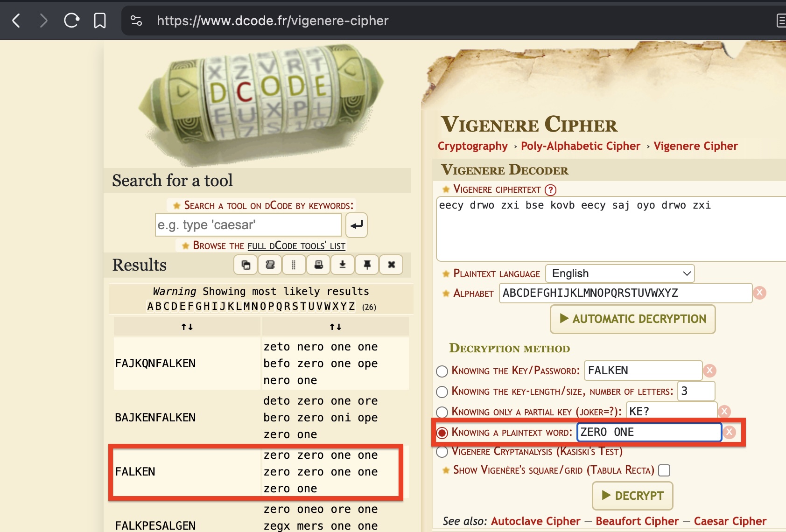786x532 pixels.
Task: Click the Alphabet input field
Action: [625, 293]
